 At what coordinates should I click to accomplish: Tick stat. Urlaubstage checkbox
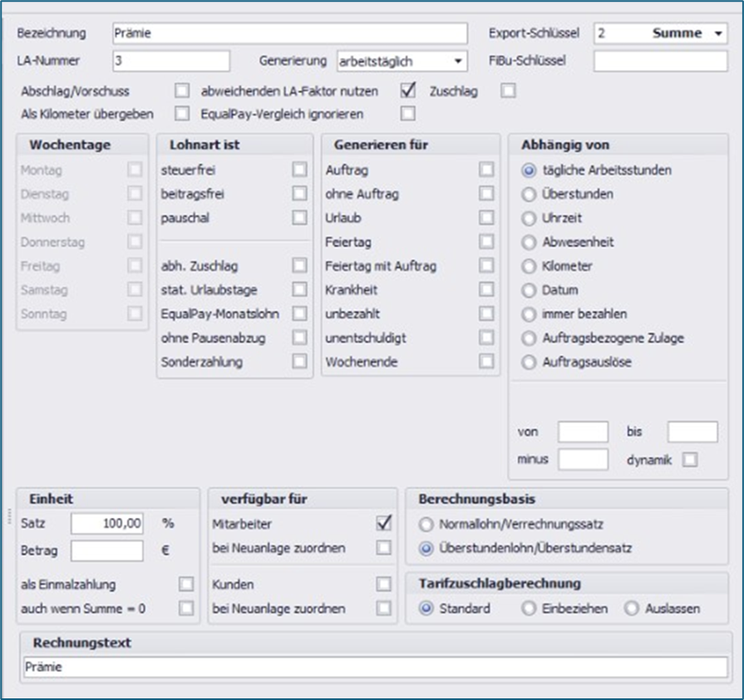[x=299, y=289]
